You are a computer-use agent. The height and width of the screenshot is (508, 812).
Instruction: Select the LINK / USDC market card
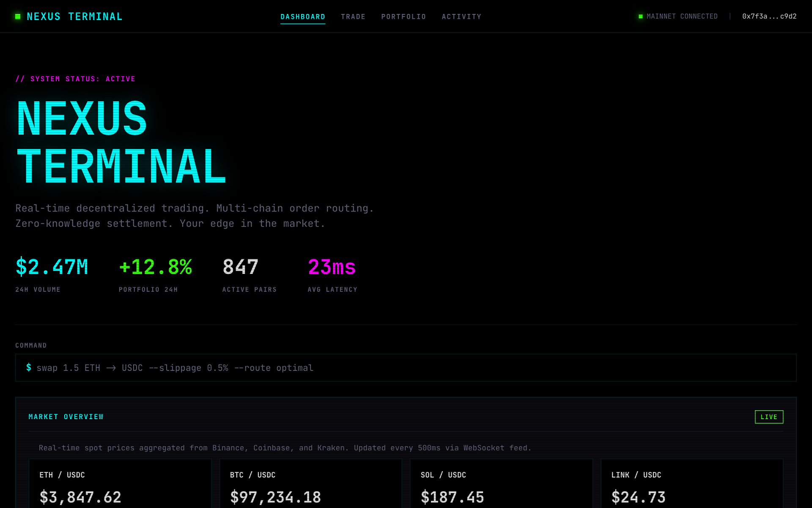[692, 485]
